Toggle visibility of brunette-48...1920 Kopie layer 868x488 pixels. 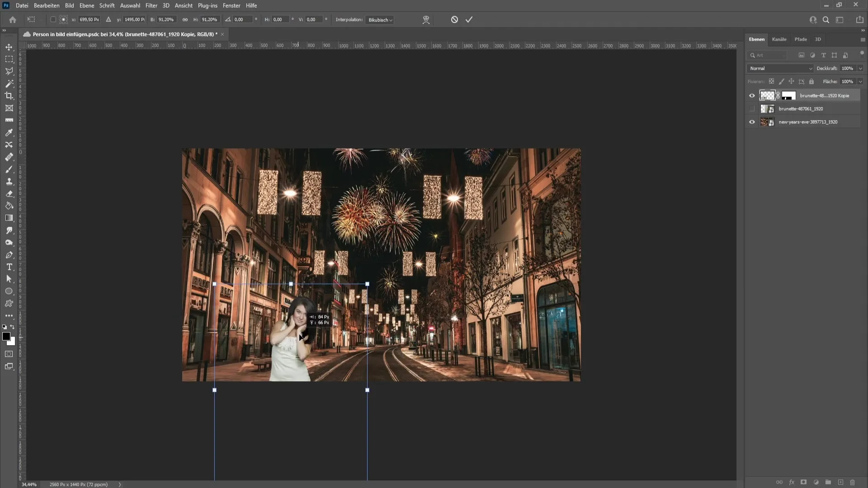(x=752, y=95)
